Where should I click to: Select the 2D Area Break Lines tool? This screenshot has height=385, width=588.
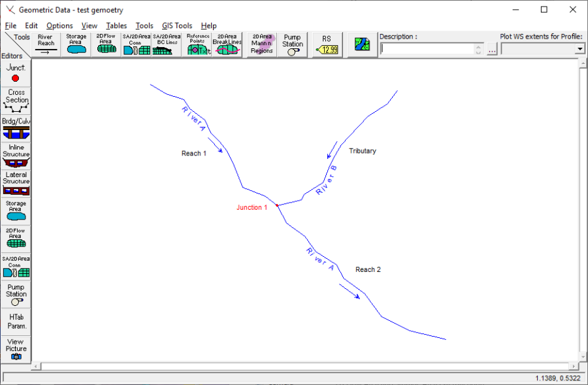tap(227, 44)
